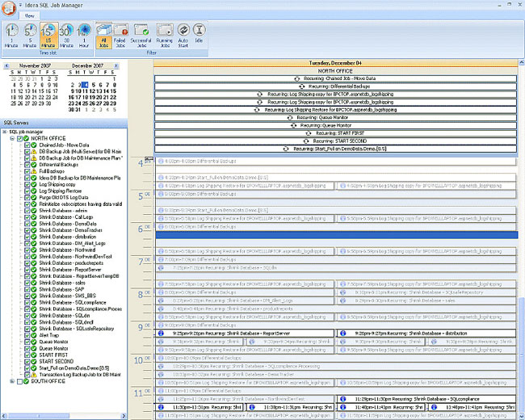Click the NORTH OFFICE schedule header
Screen dimensions: 525x420
[x=335, y=71]
